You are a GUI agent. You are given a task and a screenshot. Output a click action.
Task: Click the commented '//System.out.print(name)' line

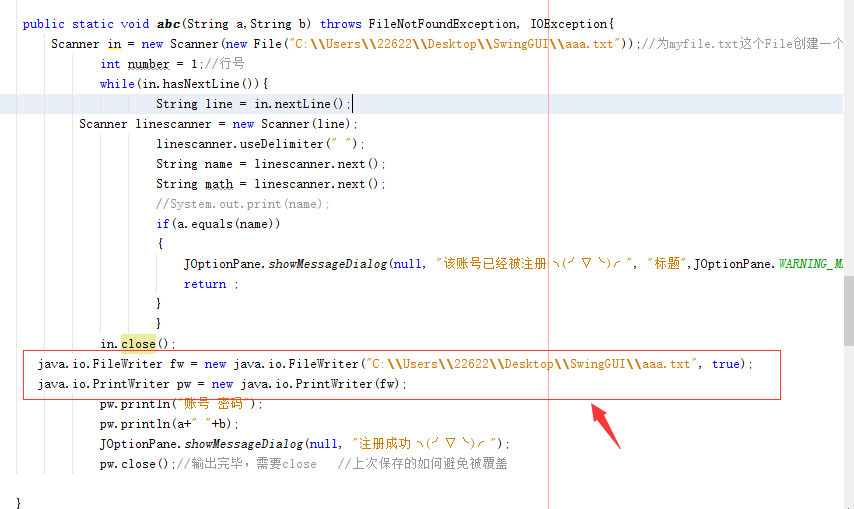click(243, 204)
